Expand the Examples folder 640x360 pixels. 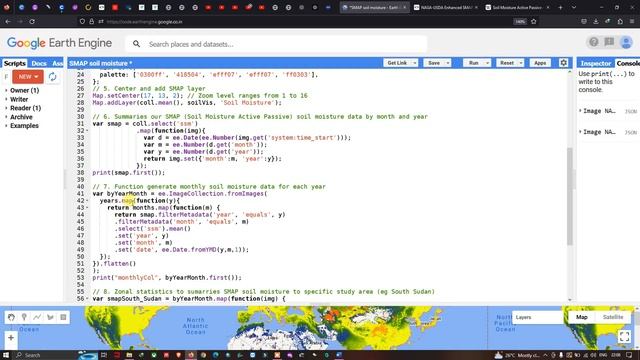(6, 126)
